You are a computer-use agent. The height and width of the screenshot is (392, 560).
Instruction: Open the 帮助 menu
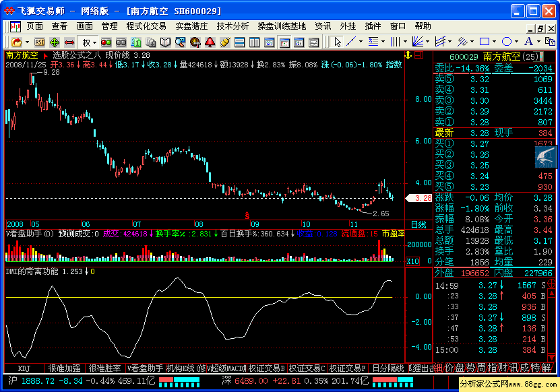[423, 26]
